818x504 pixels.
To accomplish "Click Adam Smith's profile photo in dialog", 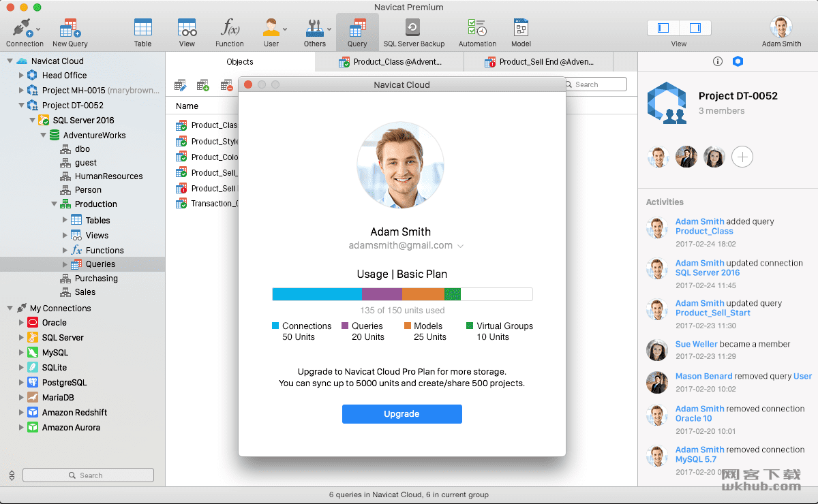I will coord(401,165).
